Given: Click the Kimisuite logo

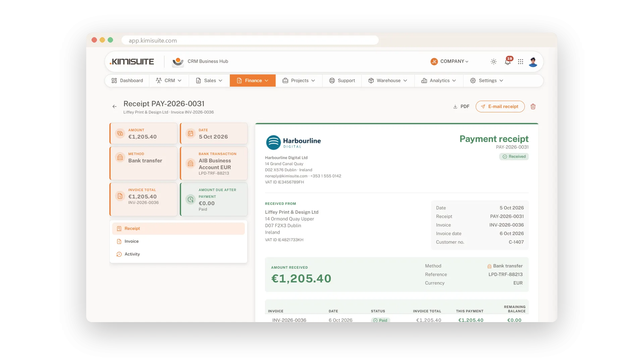Looking at the screenshot, I should point(132,62).
